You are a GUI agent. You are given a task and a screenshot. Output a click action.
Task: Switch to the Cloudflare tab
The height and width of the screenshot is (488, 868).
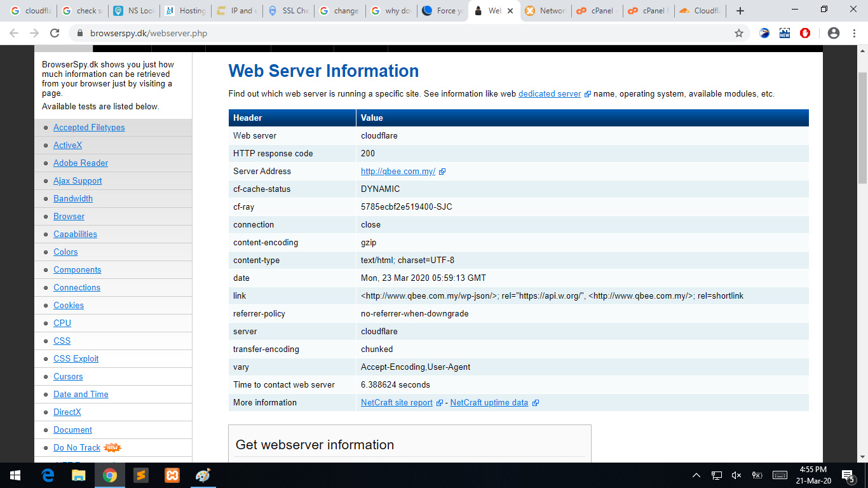tap(700, 11)
